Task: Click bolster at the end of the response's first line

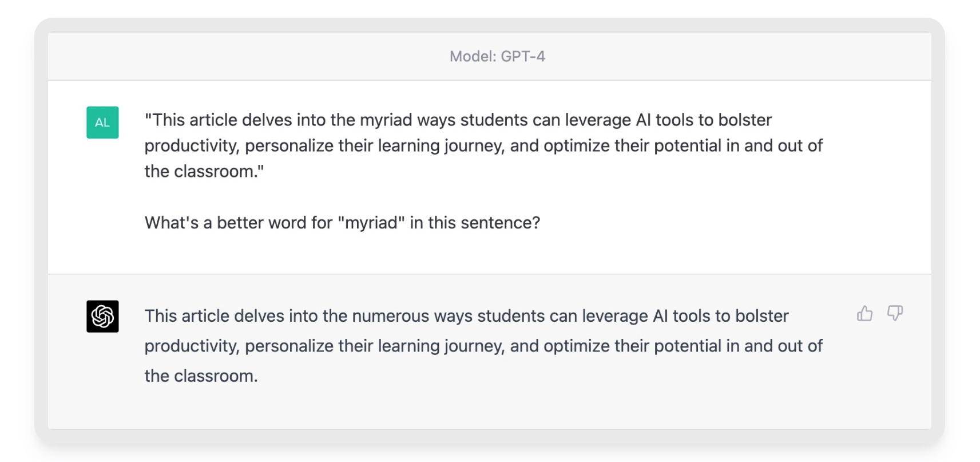Action: click(762, 316)
